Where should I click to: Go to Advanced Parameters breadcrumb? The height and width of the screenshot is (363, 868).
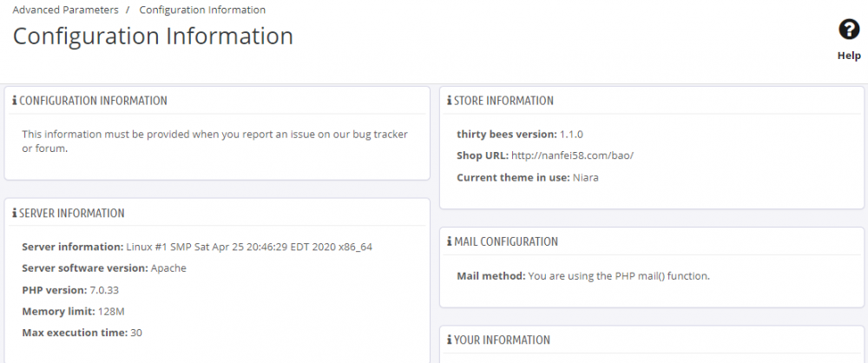(65, 10)
